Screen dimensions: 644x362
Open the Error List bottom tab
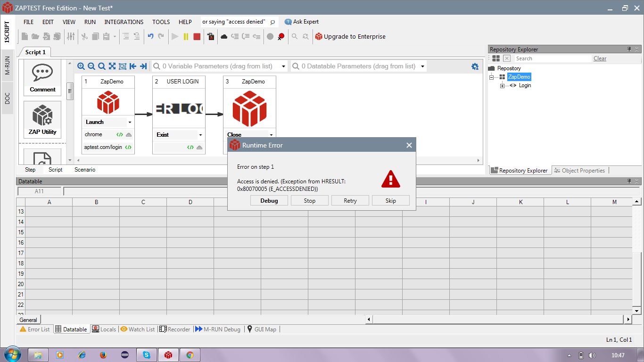35,329
